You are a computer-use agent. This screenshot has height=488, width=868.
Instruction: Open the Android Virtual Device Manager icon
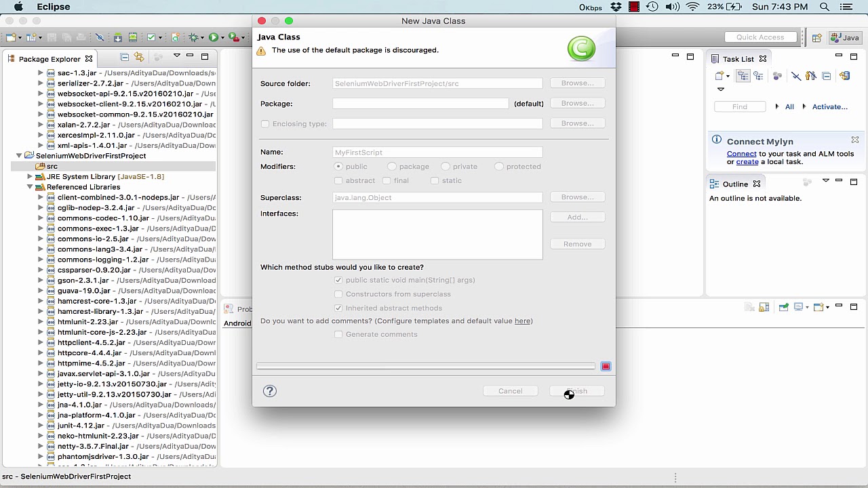pyautogui.click(x=133, y=37)
